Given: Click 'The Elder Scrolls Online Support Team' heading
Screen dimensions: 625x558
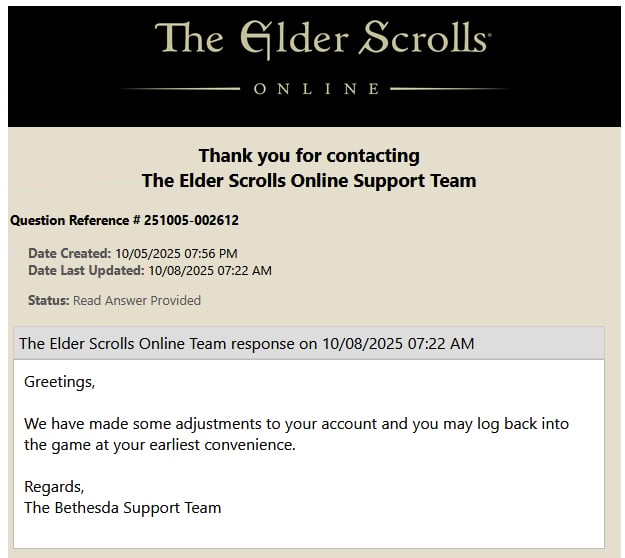Looking at the screenshot, I should (309, 181).
